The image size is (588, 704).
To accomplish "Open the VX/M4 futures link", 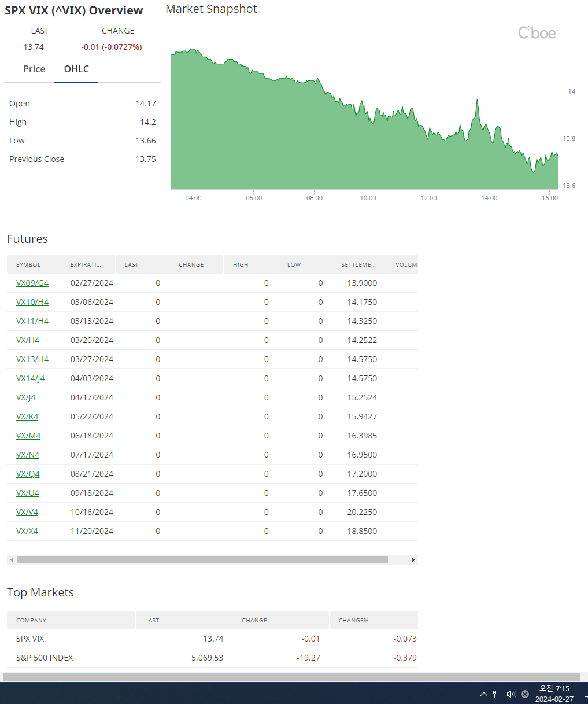I will (28, 436).
